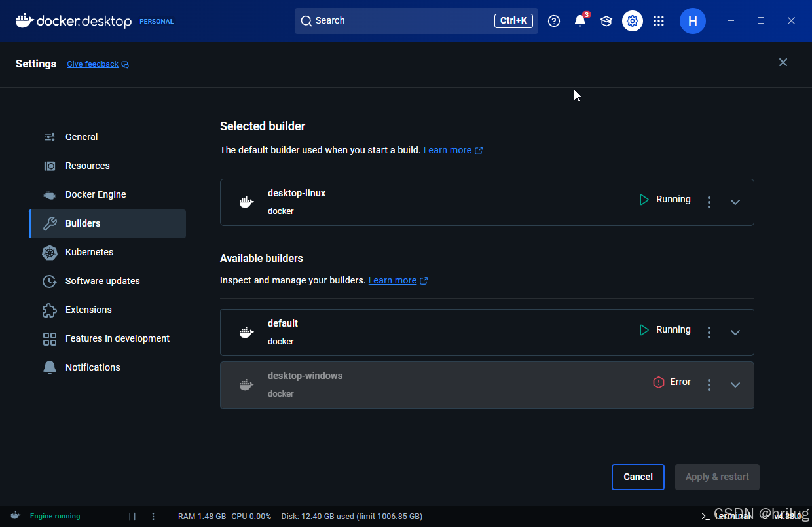Close the Settings panel with X
This screenshot has width=812, height=527.
pos(783,62)
